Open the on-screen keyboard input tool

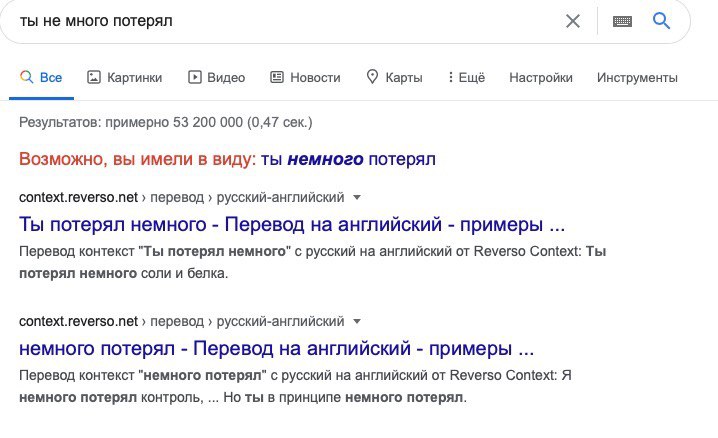pyautogui.click(x=622, y=21)
